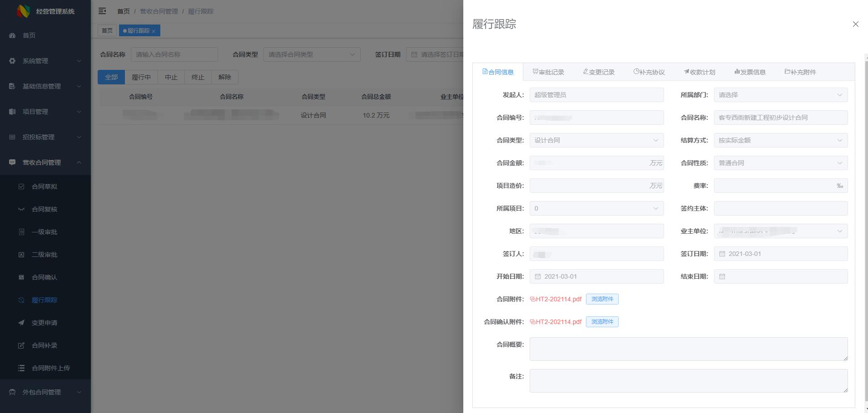
Task: Click the 营收合同管理 chat icon
Action: tap(12, 162)
